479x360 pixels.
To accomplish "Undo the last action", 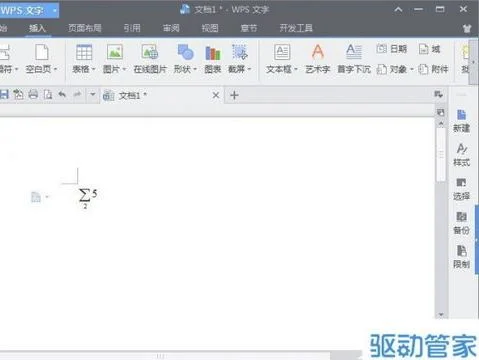I will point(62,95).
